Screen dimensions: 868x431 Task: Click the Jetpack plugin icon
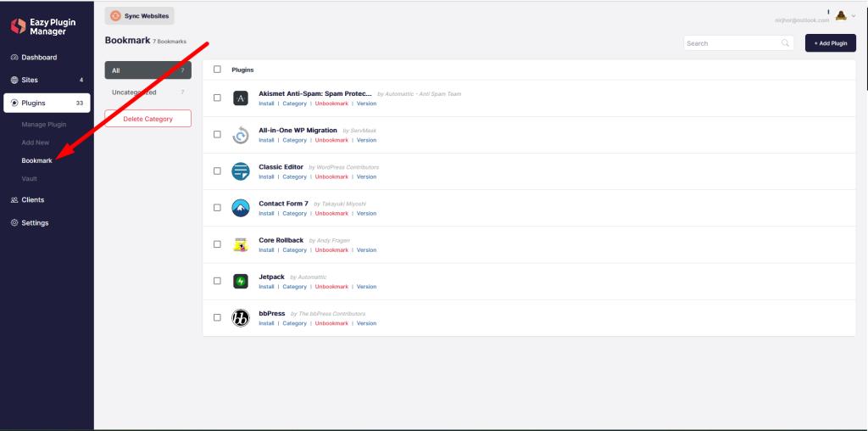(240, 281)
